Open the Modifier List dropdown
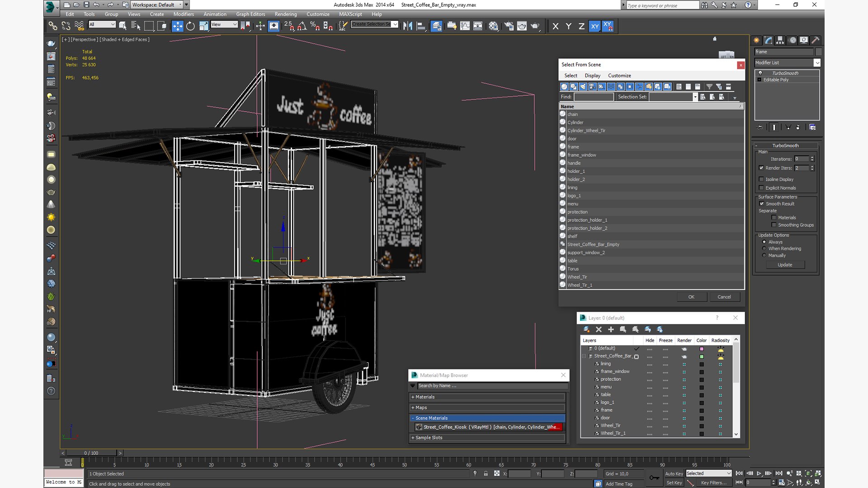Image resolution: width=868 pixels, height=488 pixels. 817,63
